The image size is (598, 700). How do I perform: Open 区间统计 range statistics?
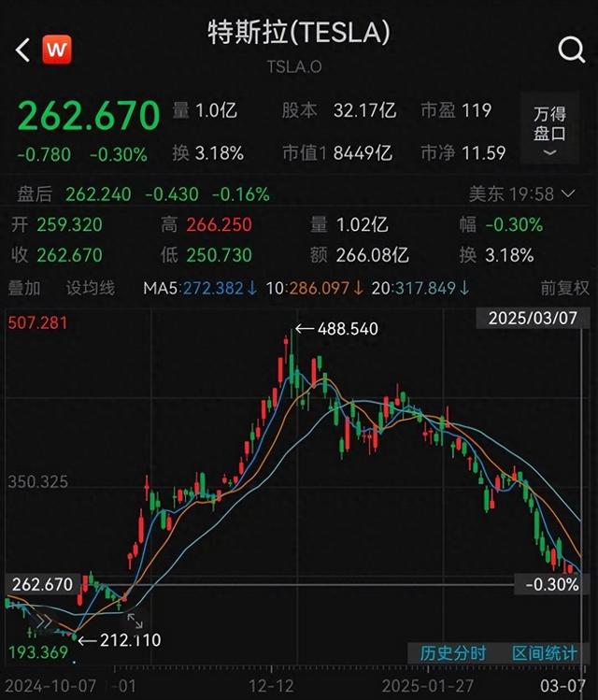tap(545, 652)
